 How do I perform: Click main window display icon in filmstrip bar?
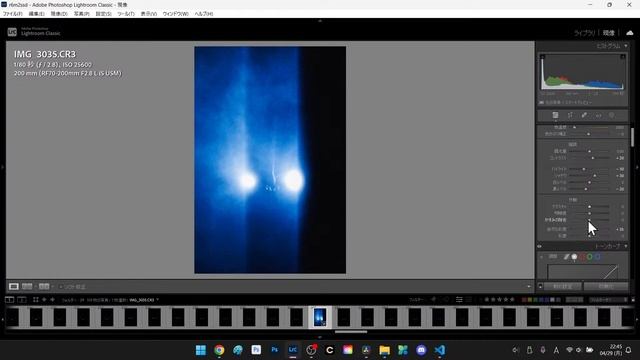(x=9, y=300)
